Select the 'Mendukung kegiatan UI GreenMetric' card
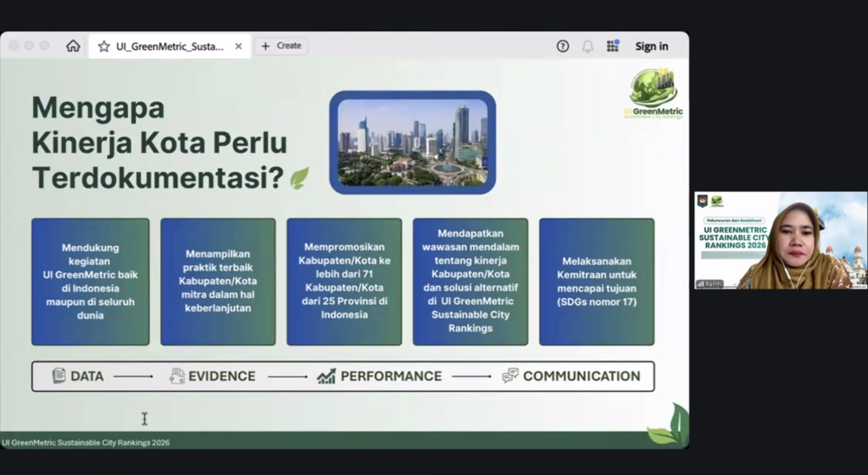The image size is (868, 475). tap(90, 282)
